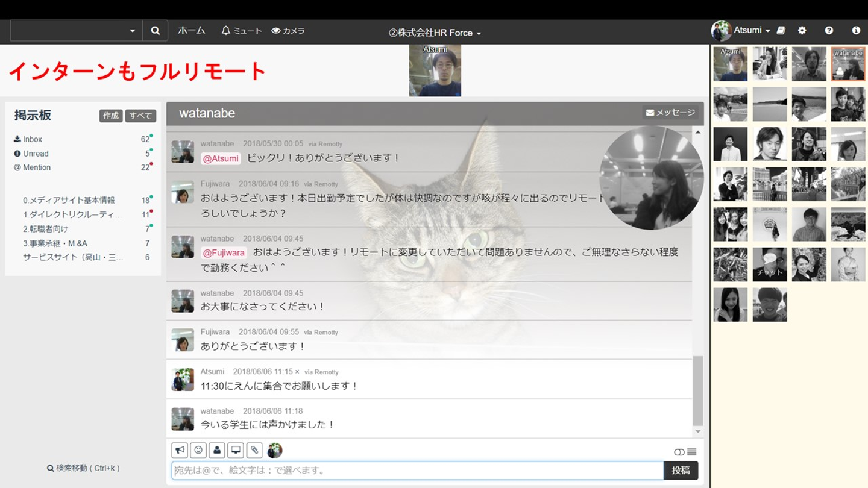868x488 pixels.
Task: Click the via Remotty label on Atsumi's message
Action: click(321, 372)
